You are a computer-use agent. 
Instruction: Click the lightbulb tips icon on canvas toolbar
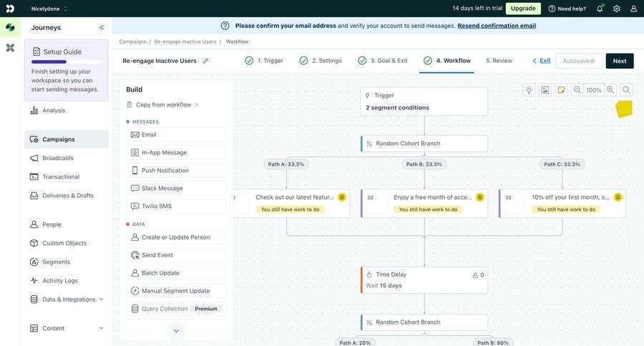tap(529, 90)
